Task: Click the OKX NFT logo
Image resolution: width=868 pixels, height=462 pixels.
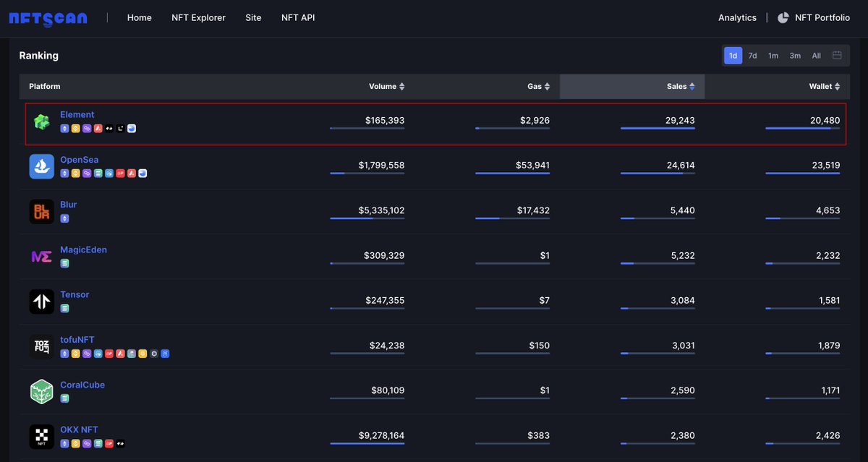Action: 42,437
